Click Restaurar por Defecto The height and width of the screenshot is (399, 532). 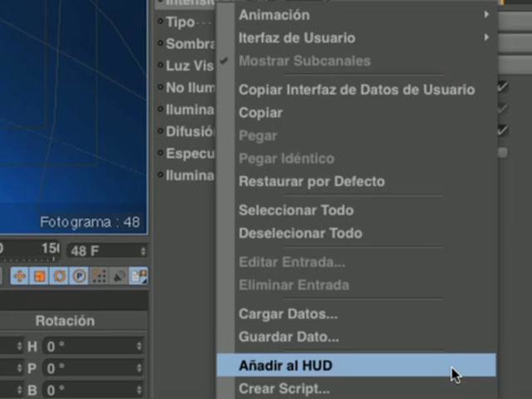(x=312, y=181)
